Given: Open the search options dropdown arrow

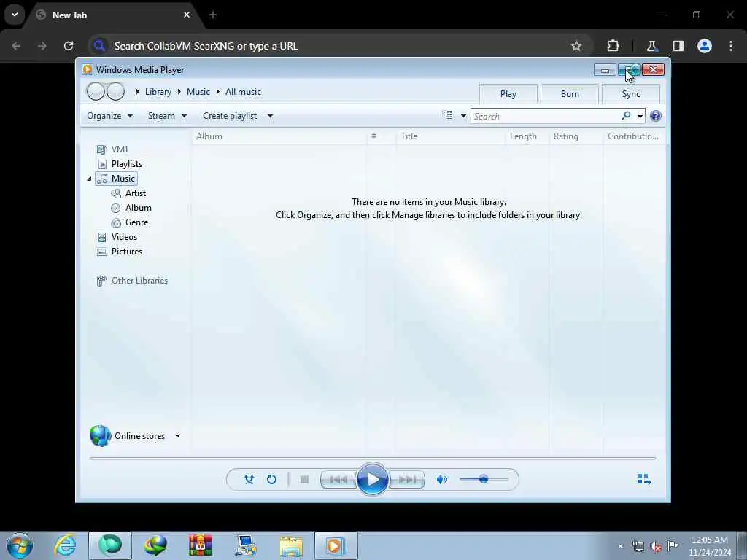Looking at the screenshot, I should (640, 116).
